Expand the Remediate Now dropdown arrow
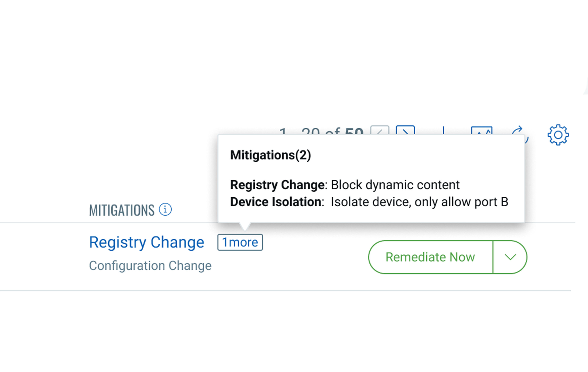The width and height of the screenshot is (588, 372). point(510,257)
